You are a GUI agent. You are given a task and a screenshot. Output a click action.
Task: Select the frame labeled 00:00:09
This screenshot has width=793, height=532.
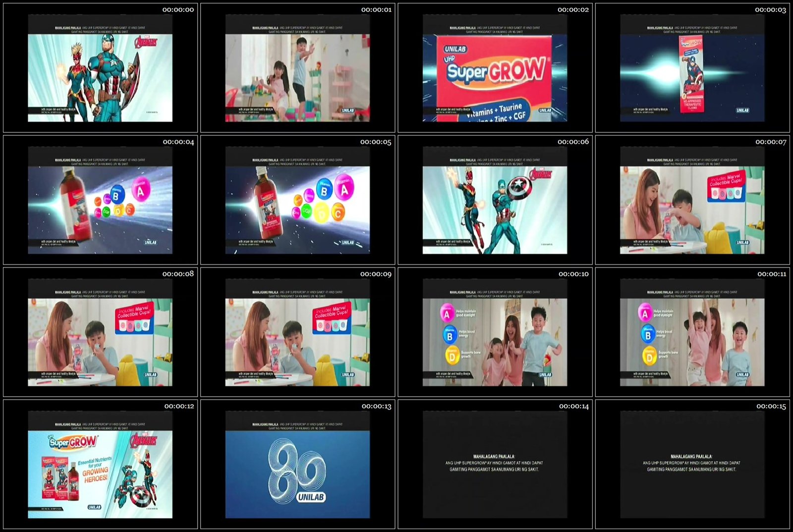pos(297,332)
